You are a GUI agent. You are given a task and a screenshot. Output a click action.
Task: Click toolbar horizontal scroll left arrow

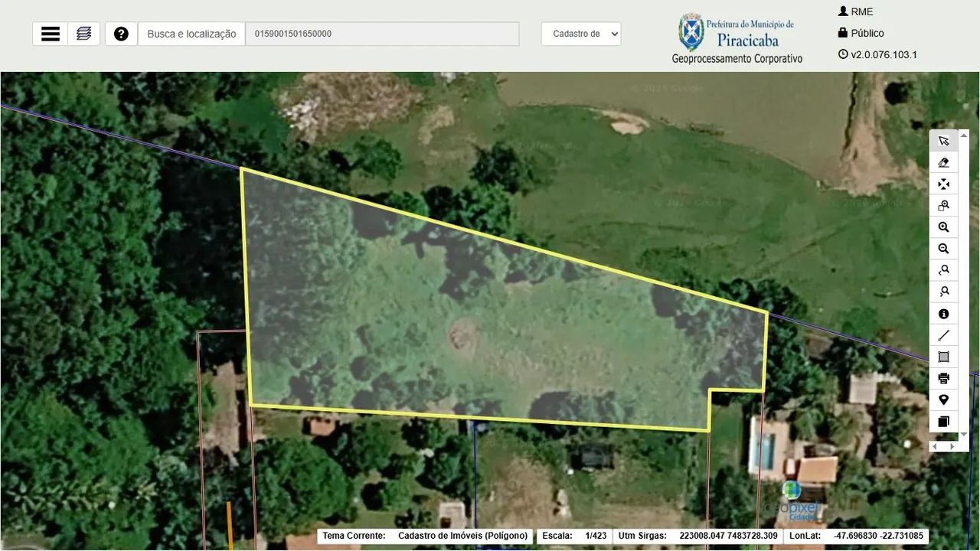pyautogui.click(x=934, y=446)
